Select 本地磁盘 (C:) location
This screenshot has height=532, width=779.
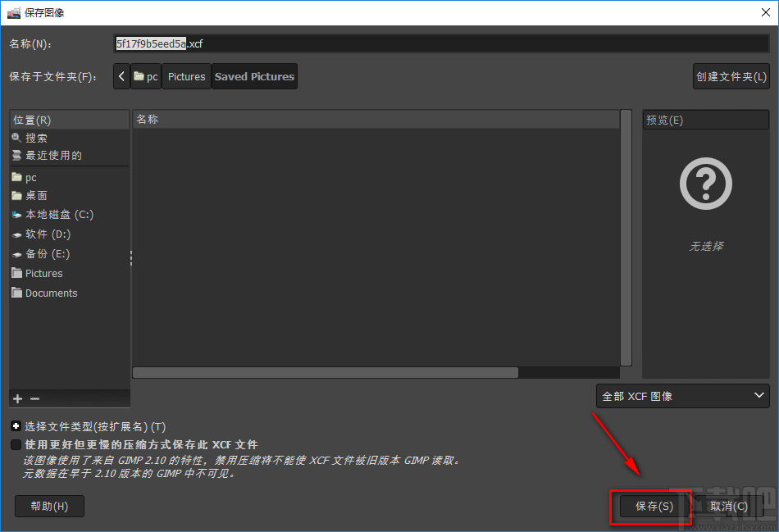60,215
